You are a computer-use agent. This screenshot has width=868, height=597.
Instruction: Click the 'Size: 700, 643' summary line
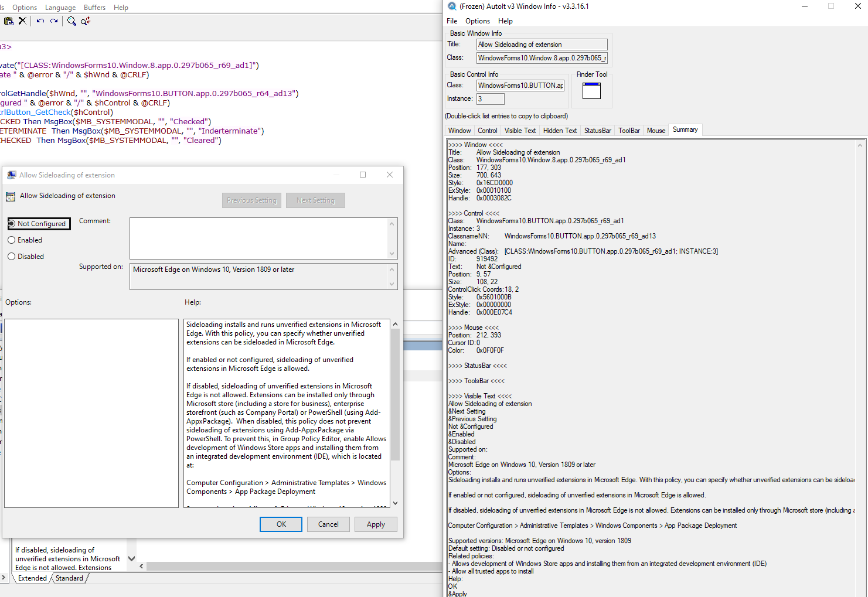[x=475, y=175]
